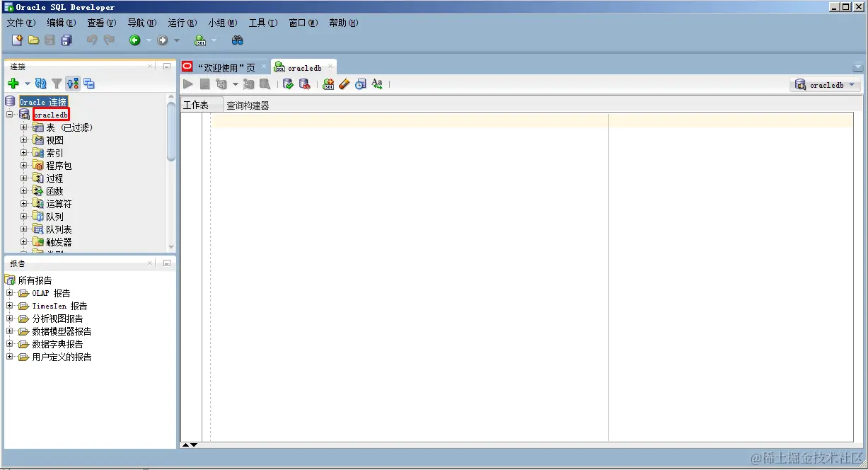Change case using the Aa toolbar icon

[377, 84]
